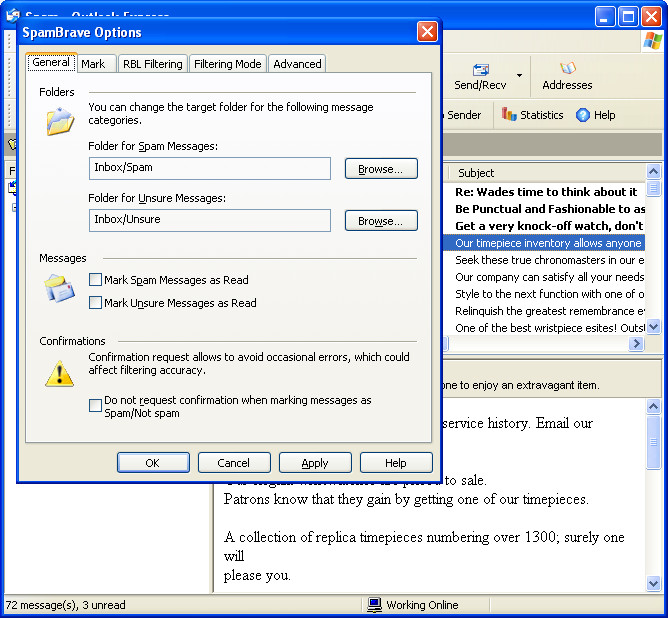Click the Working Online status icon
The height and width of the screenshot is (618, 668).
374,605
